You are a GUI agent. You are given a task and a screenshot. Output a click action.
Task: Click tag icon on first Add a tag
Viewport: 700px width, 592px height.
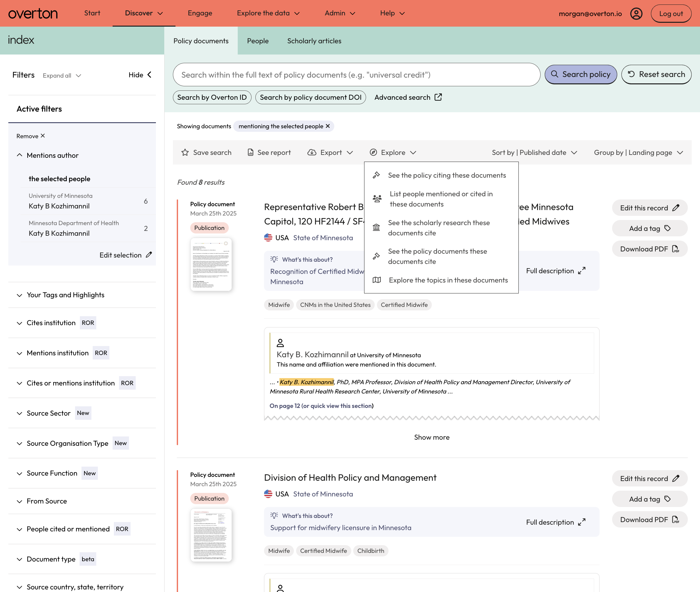[x=667, y=228]
